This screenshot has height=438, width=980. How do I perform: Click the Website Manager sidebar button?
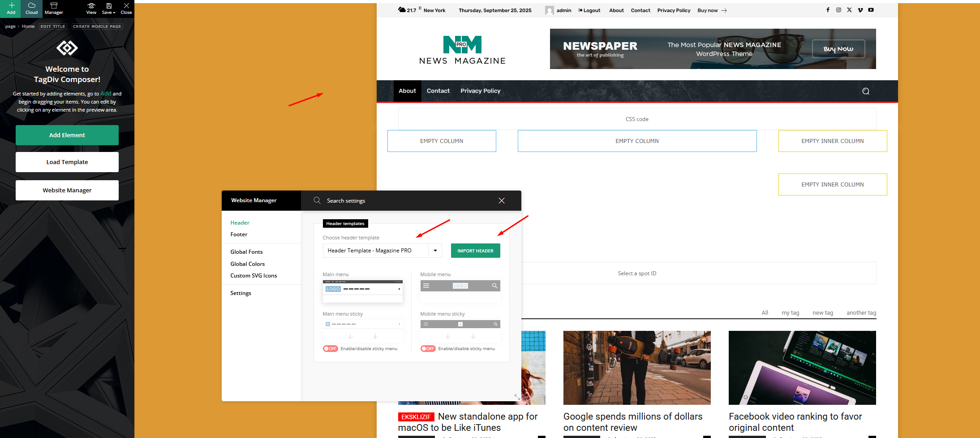[x=67, y=190]
